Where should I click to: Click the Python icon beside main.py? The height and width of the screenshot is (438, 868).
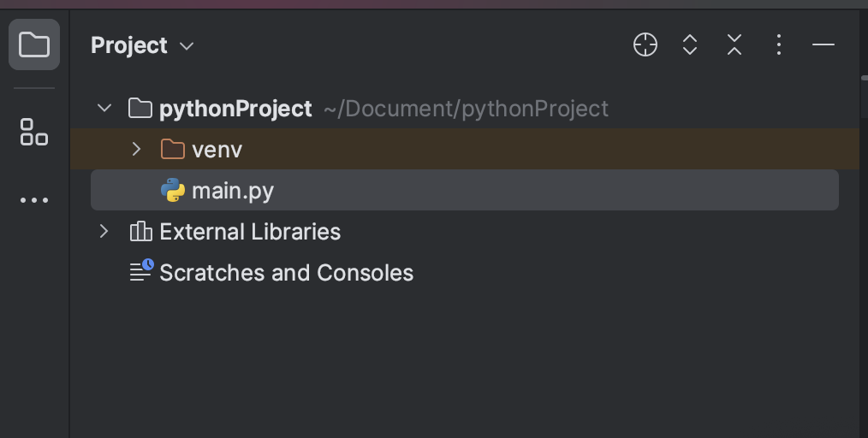coord(173,190)
